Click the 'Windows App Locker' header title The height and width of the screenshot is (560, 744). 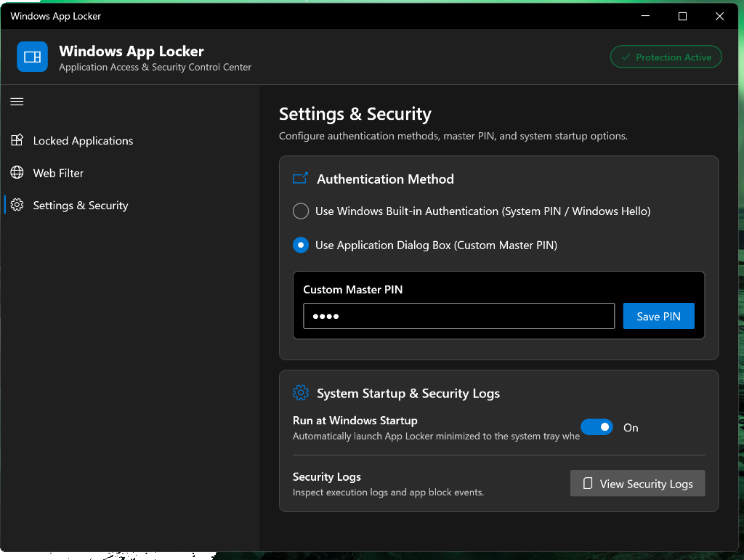132,52
